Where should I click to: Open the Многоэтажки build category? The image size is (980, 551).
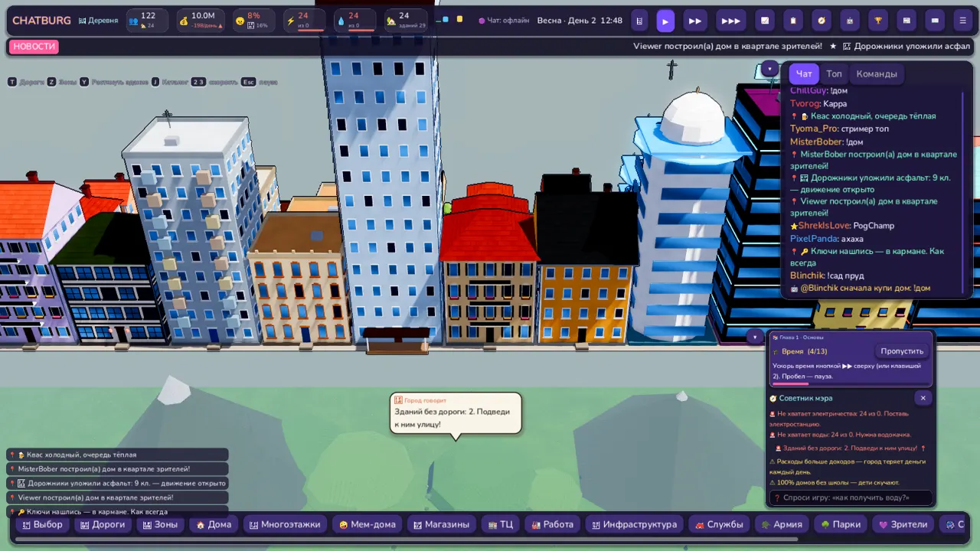click(286, 525)
